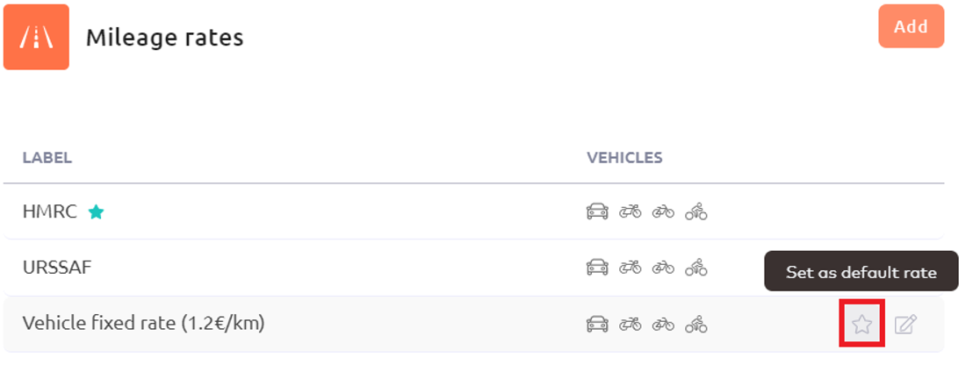
Task: Click the VEHICLES column header
Action: [624, 158]
